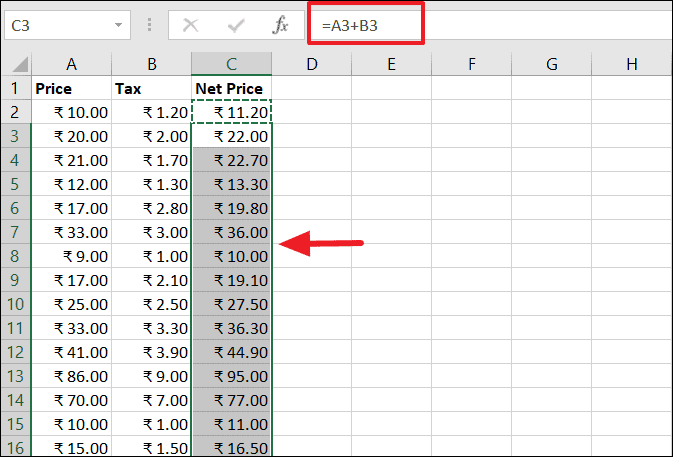The width and height of the screenshot is (673, 457).
Task: Select column G header
Action: (x=552, y=64)
